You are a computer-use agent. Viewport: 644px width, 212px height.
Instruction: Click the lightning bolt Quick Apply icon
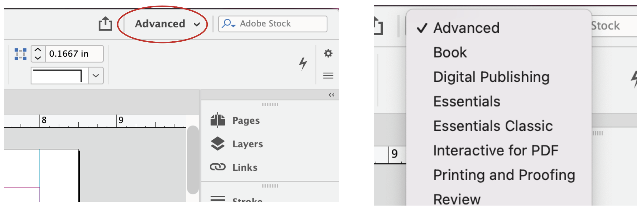tap(303, 64)
